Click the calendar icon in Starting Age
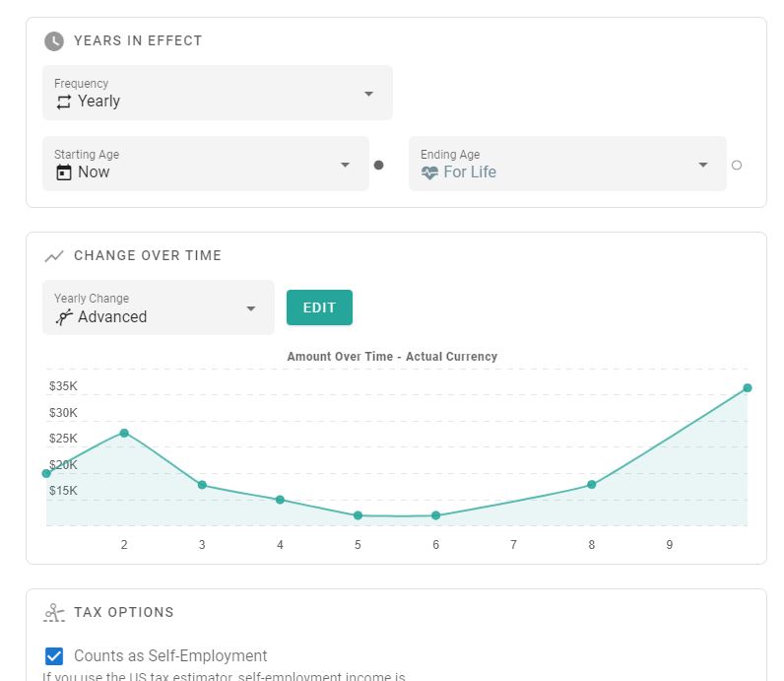Screen dimensions: 784x681 click(x=64, y=172)
